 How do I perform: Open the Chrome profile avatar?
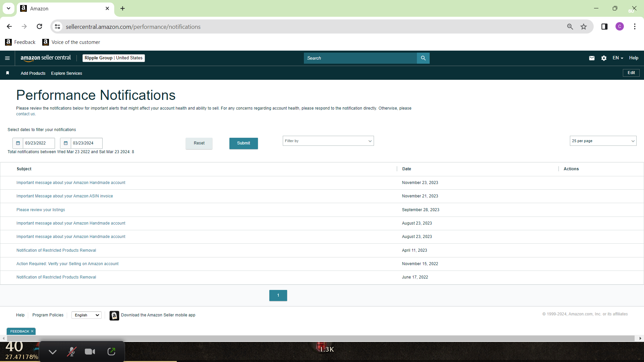[620, 26]
